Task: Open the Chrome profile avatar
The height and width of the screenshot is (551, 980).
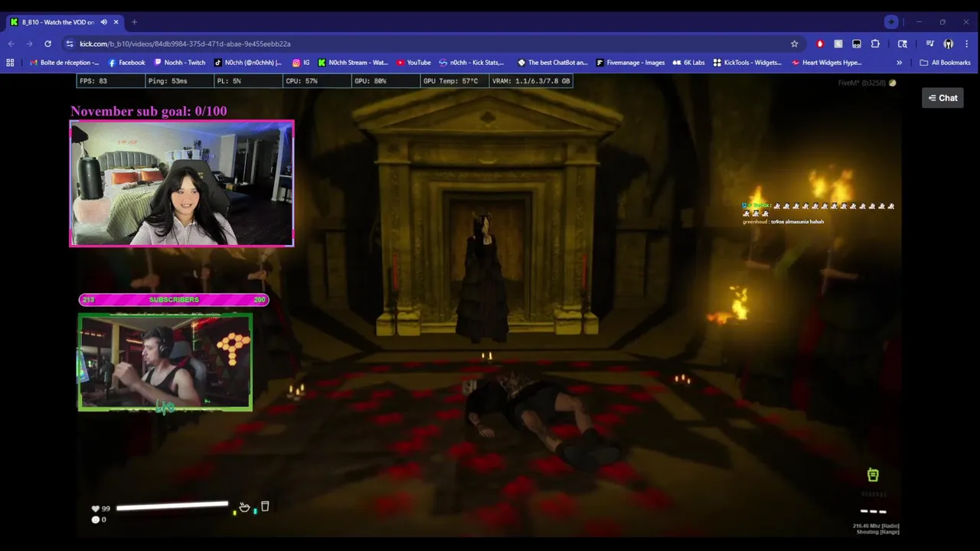Action: click(948, 44)
